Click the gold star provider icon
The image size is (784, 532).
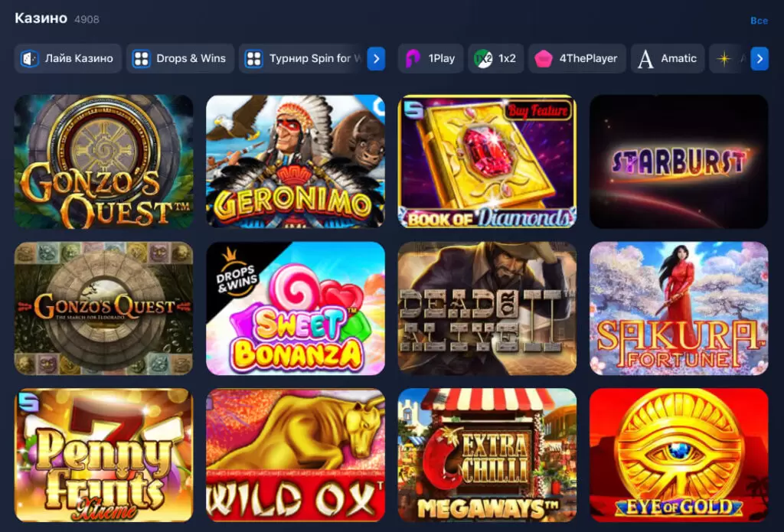(724, 58)
